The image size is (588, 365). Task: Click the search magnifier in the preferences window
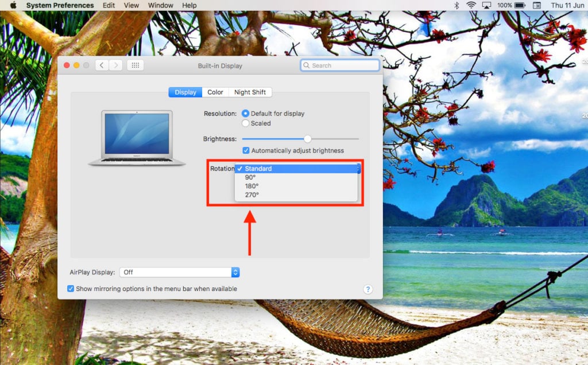307,65
